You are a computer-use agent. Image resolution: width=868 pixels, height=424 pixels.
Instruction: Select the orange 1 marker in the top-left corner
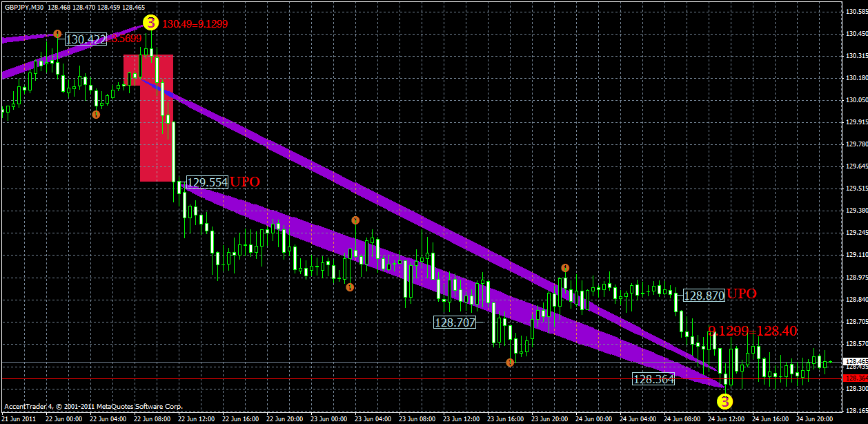coord(57,33)
